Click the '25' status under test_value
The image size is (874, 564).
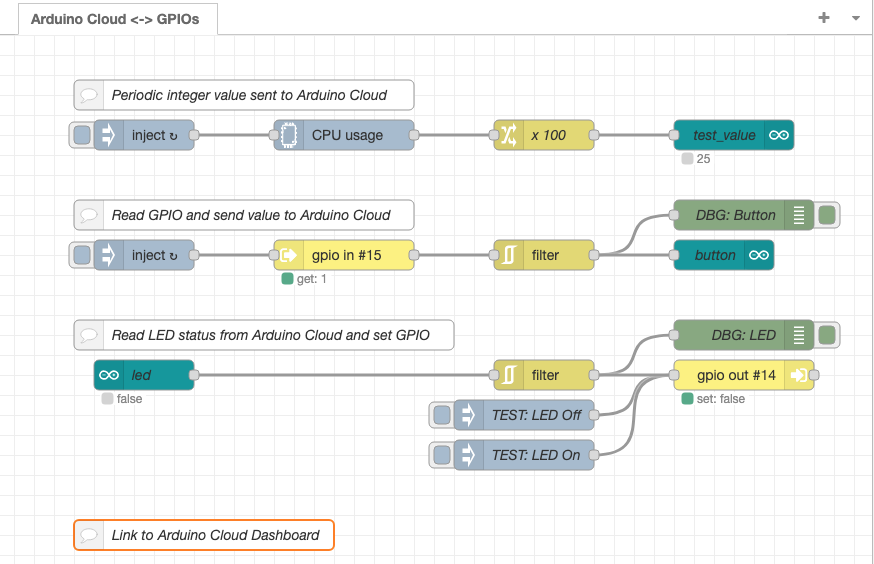click(x=697, y=159)
